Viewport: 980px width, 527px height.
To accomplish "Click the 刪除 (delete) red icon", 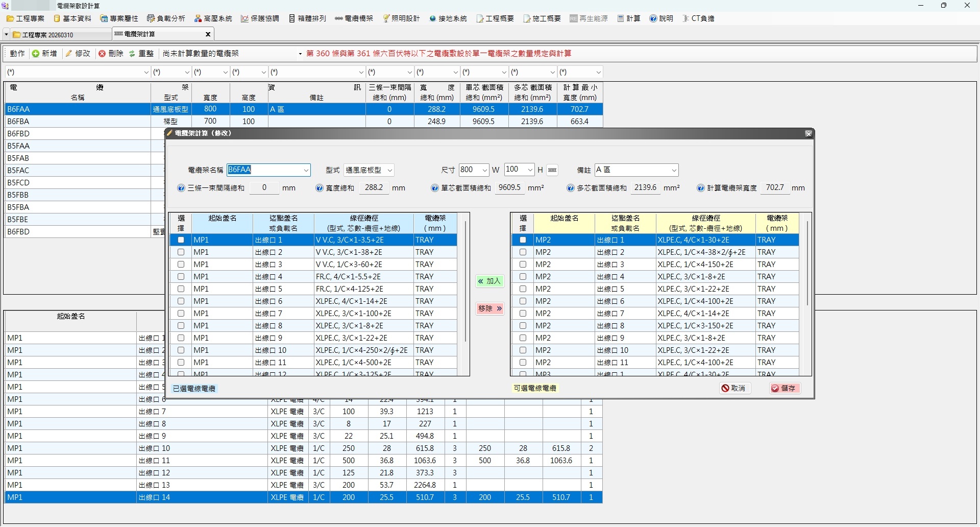I will pyautogui.click(x=102, y=54).
